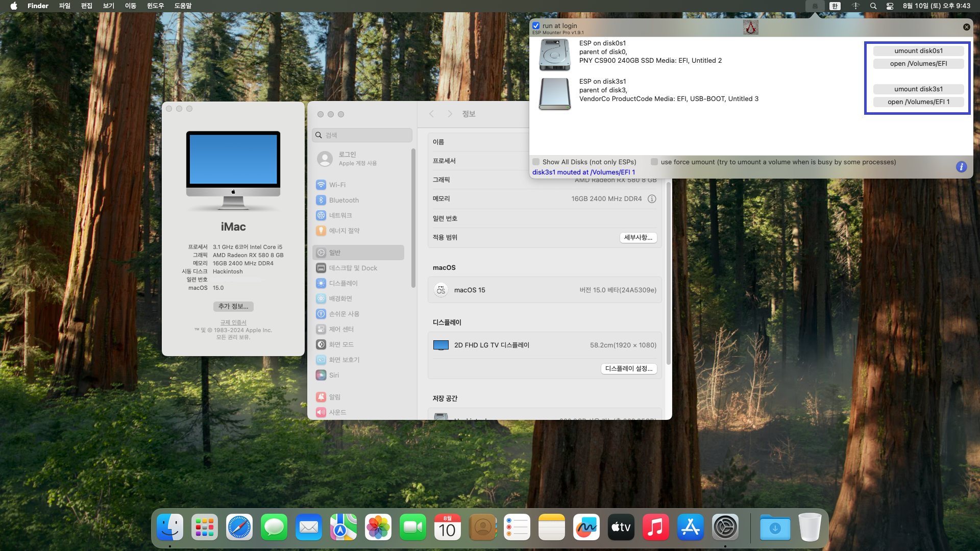Click 디스플레이 설정 button

coord(629,368)
